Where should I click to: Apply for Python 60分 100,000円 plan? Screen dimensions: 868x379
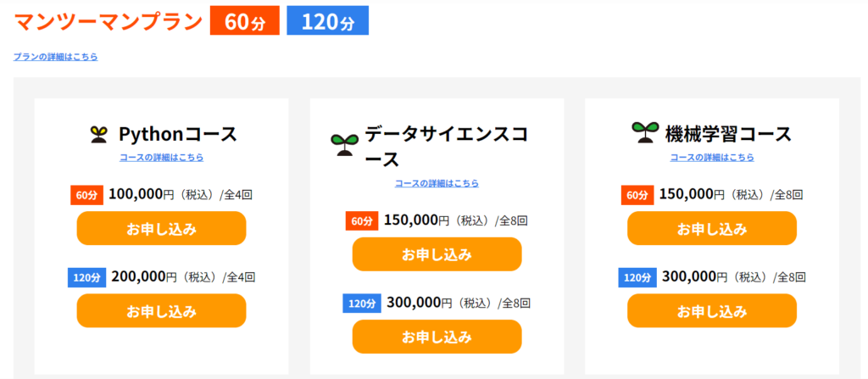tap(161, 228)
